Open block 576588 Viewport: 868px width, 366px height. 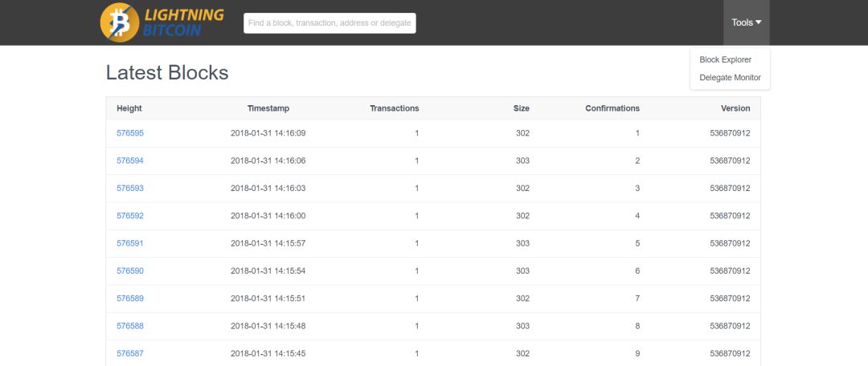[130, 326]
